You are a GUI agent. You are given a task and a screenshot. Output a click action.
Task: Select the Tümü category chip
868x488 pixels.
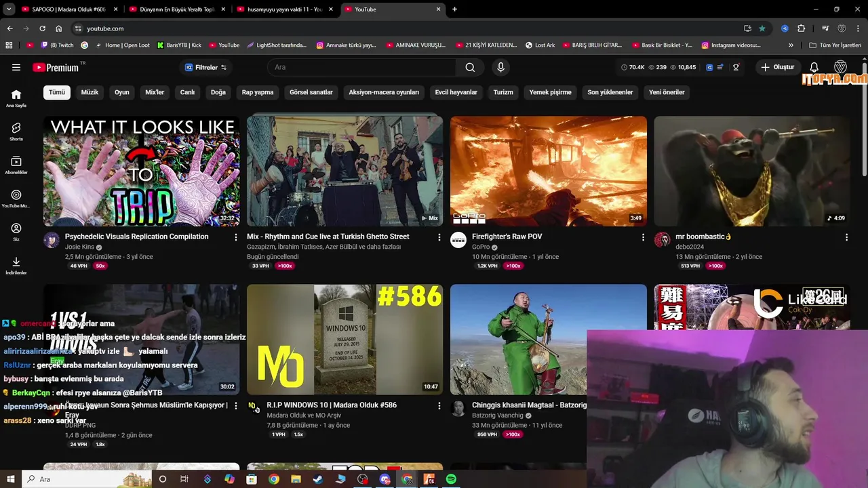57,92
